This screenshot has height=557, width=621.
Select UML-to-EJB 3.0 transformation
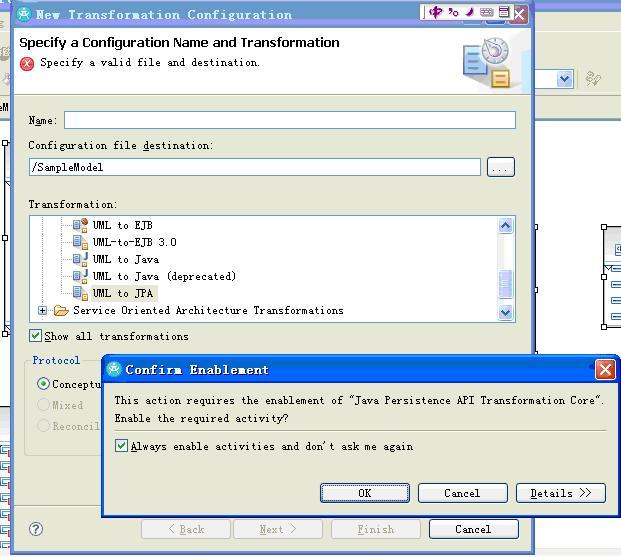(x=134, y=242)
